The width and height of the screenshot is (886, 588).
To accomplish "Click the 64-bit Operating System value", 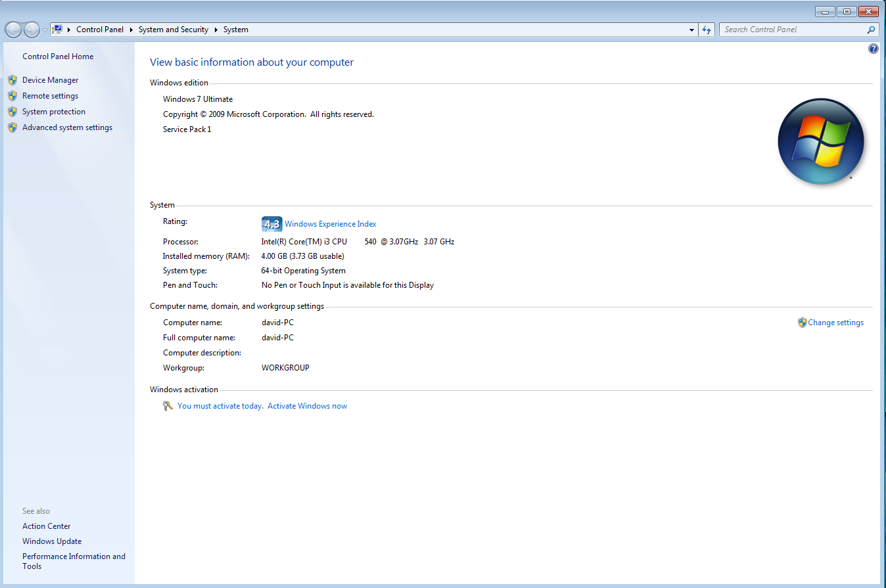I will 304,271.
